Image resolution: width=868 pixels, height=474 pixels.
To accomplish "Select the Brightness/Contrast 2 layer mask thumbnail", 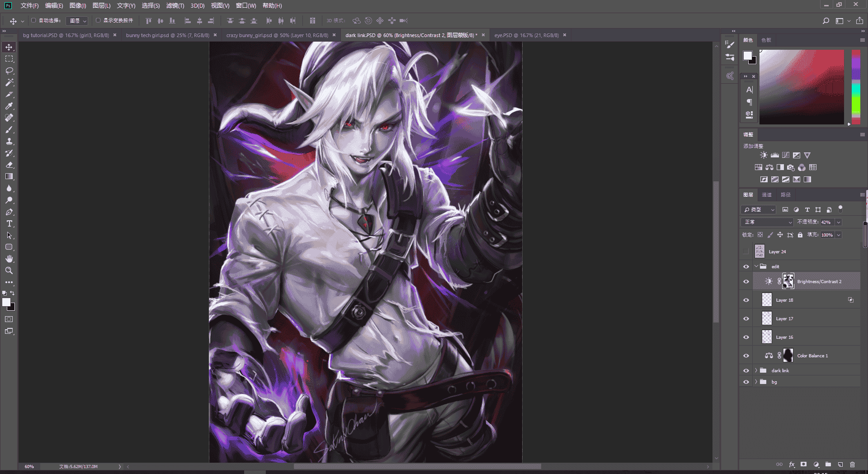I will click(788, 281).
